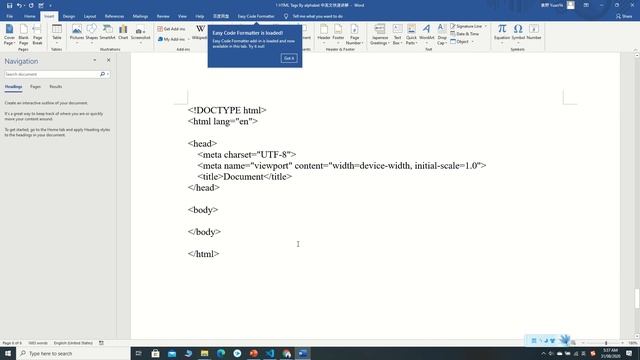Screen dimensions: 640x360
Task: Click the Redo icon in title bar
Action: [31, 5]
